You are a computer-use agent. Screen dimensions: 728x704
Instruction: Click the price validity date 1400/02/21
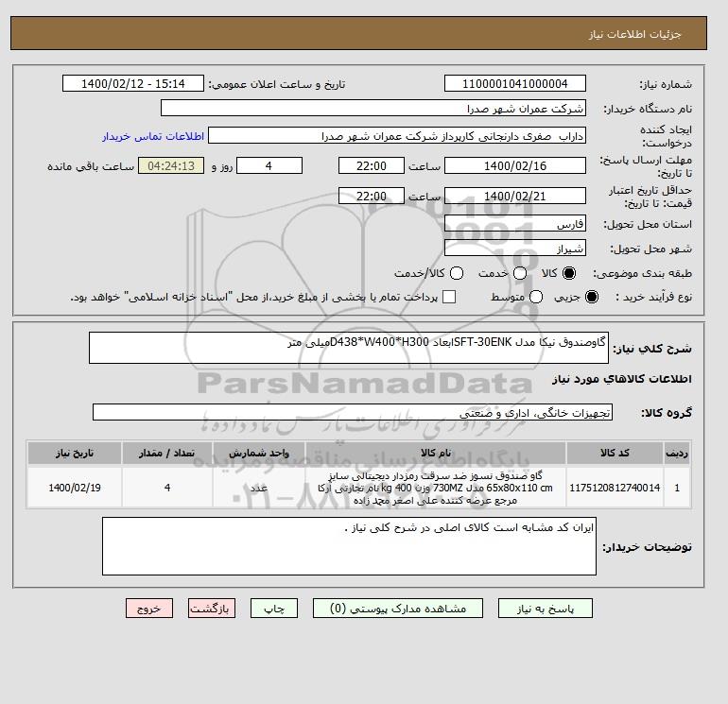coord(515,196)
